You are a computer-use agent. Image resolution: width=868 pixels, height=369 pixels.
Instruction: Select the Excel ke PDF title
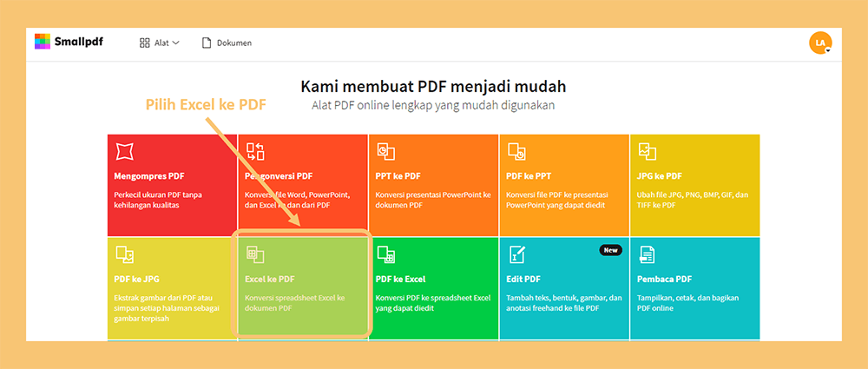[x=270, y=280]
